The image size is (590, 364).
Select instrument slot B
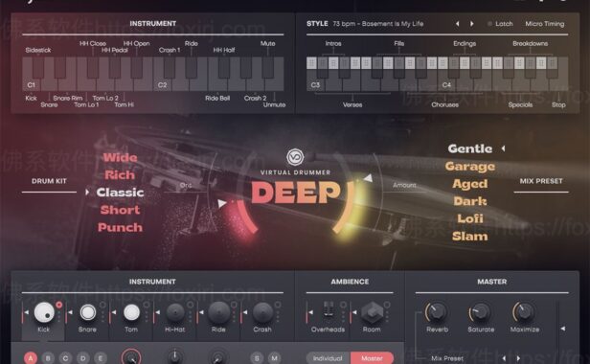point(48,358)
